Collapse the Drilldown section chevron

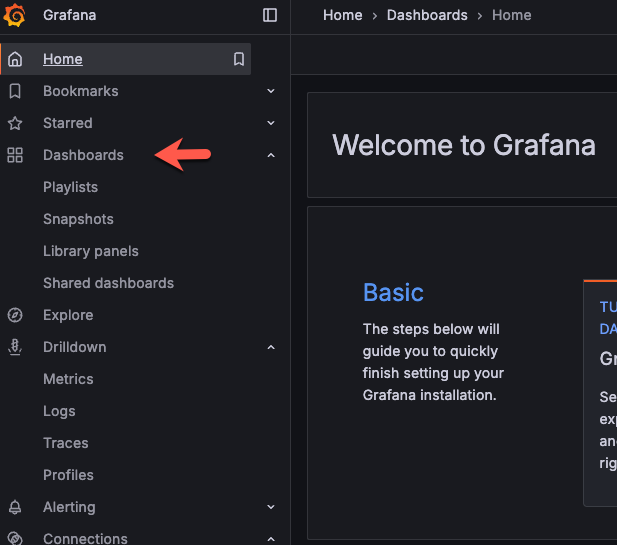271,347
